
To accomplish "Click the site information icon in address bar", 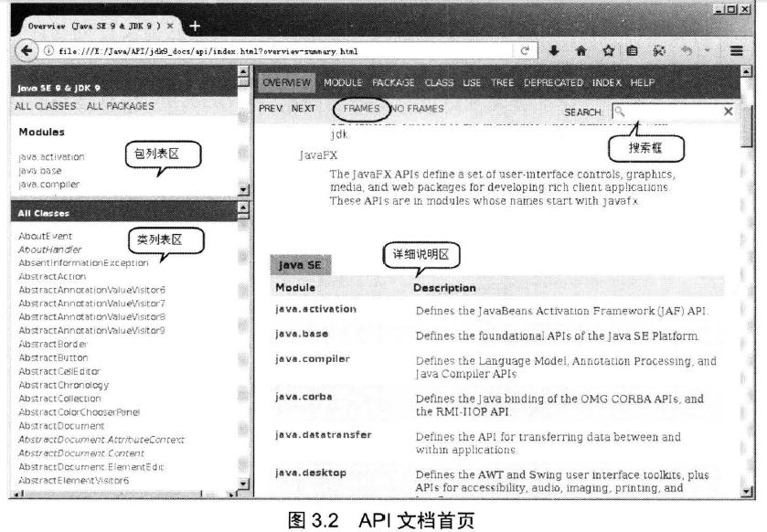I will point(48,51).
